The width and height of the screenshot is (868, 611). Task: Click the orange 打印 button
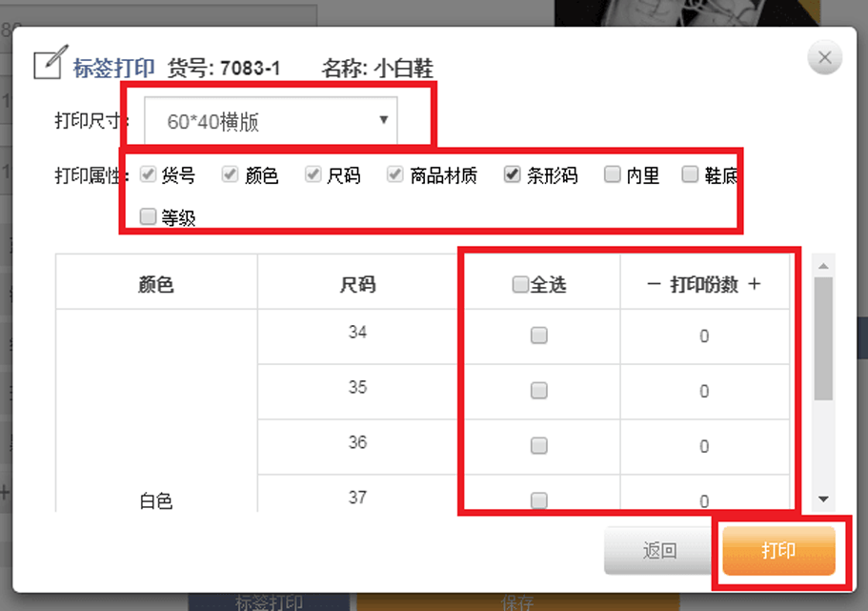[778, 551]
